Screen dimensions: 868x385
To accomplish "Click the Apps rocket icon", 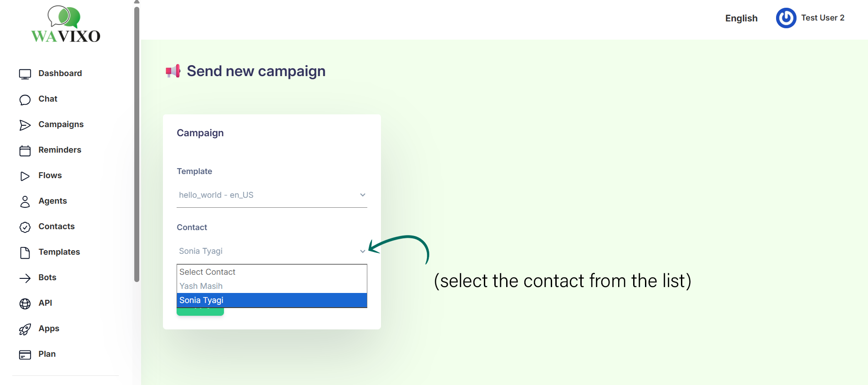I will (25, 329).
